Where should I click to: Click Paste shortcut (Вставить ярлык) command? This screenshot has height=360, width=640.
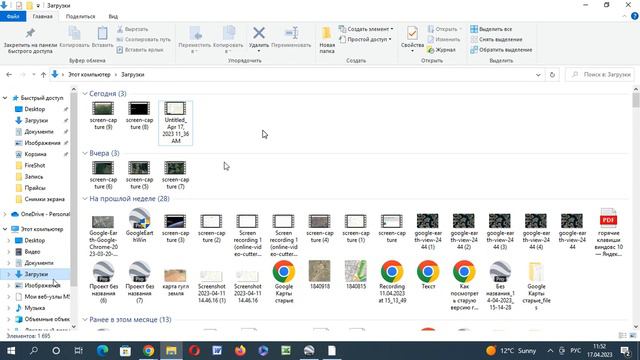click(x=140, y=50)
